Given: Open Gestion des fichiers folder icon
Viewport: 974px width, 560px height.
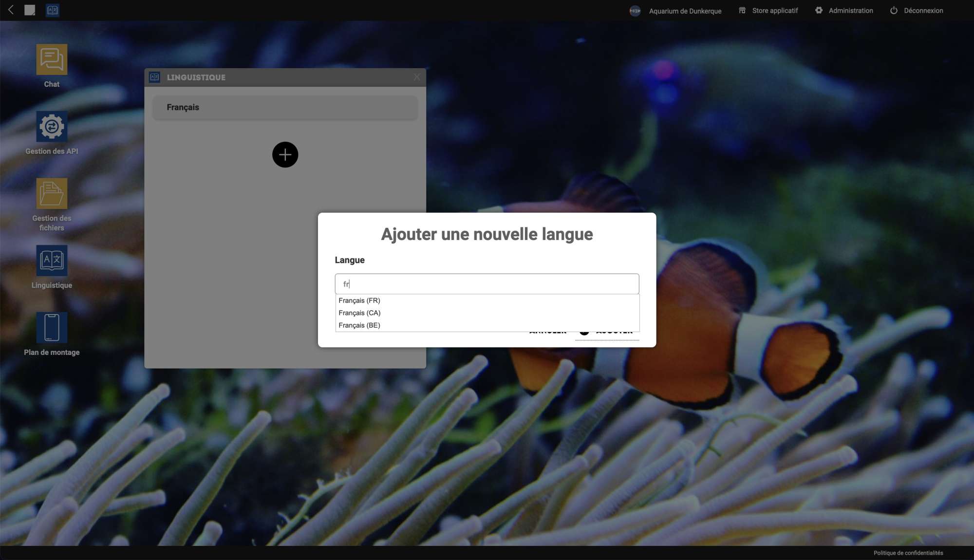Looking at the screenshot, I should tap(52, 193).
